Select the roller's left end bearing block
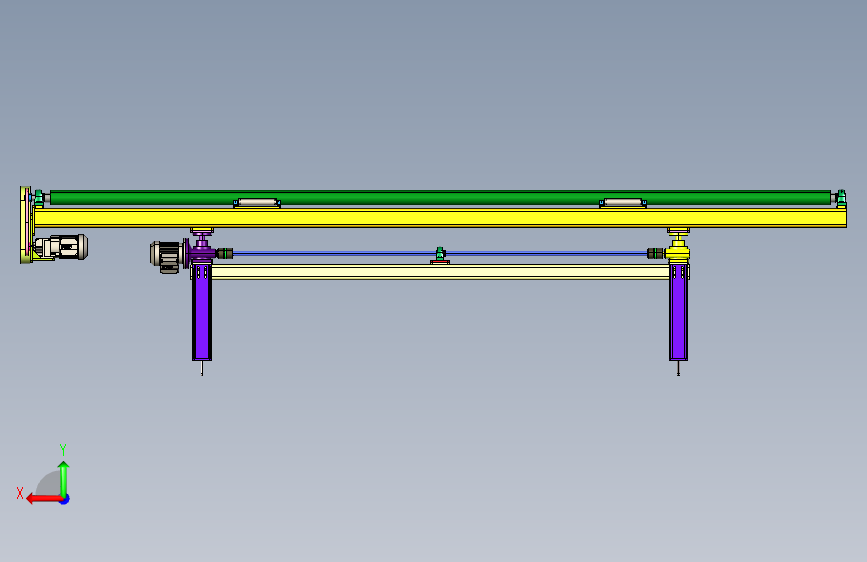 [39, 199]
